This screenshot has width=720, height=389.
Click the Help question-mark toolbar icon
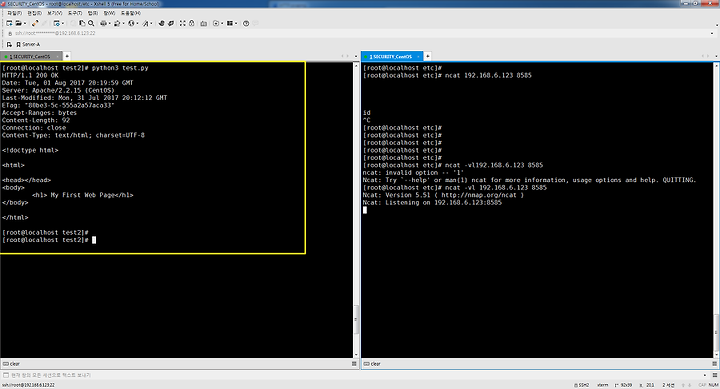246,23
